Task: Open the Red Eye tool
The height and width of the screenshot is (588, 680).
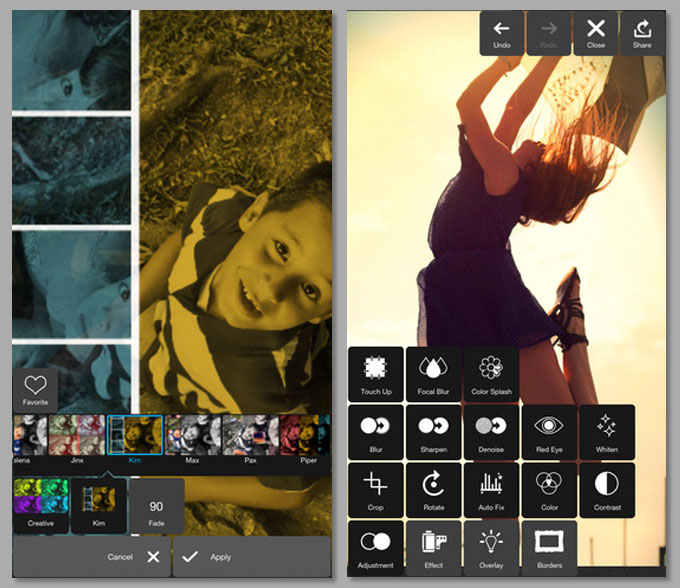Action: coord(549,432)
